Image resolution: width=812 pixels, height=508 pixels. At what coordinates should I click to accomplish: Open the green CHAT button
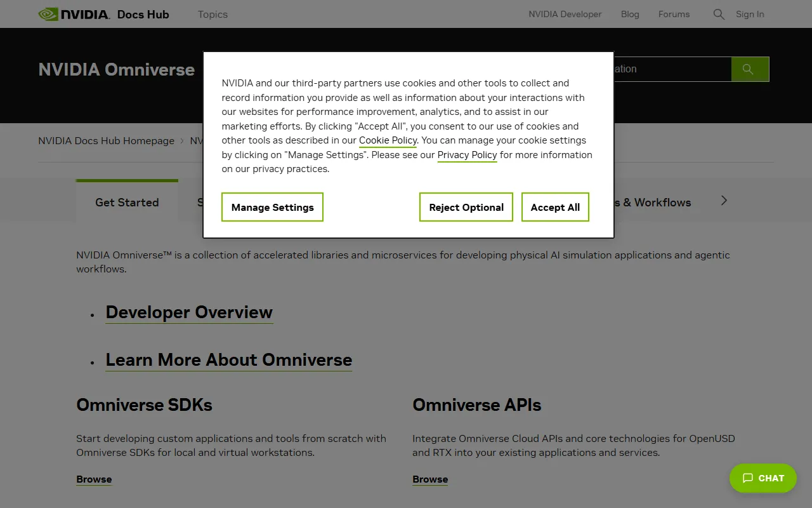point(763,478)
